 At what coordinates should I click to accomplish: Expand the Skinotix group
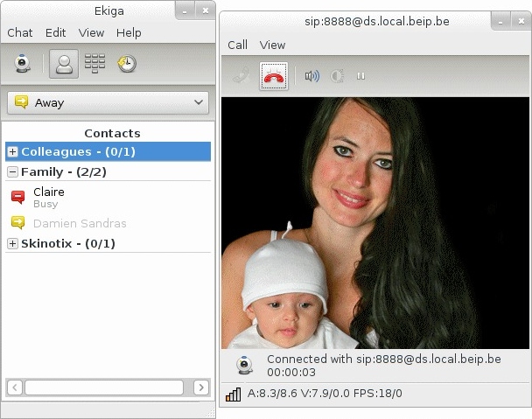coord(12,243)
